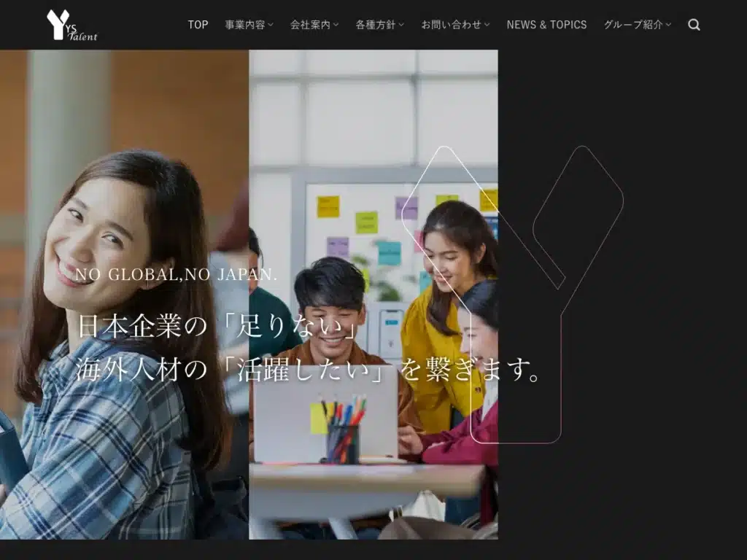Expand the chevron beside 会社案内

click(x=336, y=25)
